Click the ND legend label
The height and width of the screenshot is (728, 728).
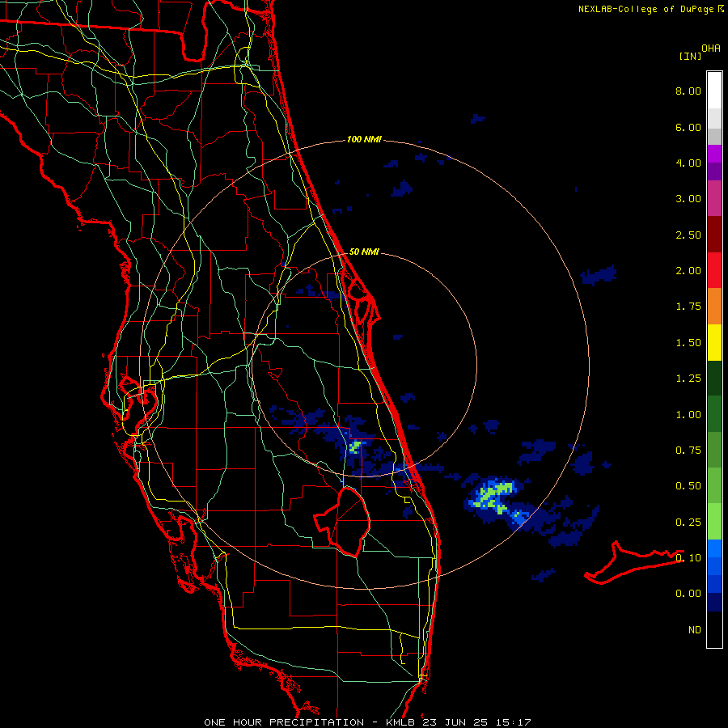[695, 630]
